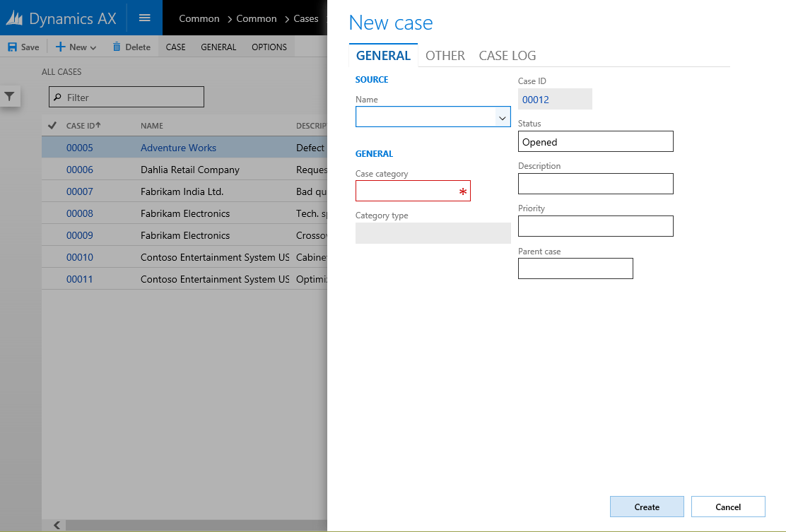The height and width of the screenshot is (532, 786).
Task: Click the Delete icon
Action: tap(116, 47)
